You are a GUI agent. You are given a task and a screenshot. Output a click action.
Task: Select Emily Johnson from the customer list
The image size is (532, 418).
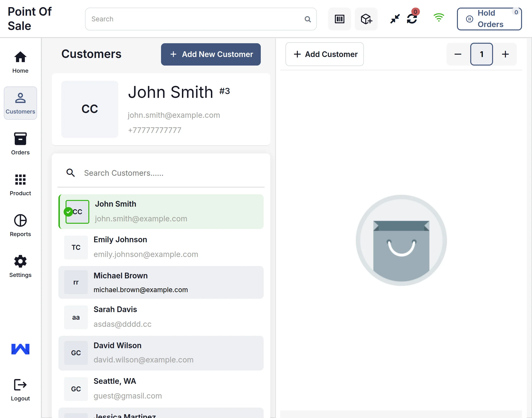pyautogui.click(x=161, y=247)
